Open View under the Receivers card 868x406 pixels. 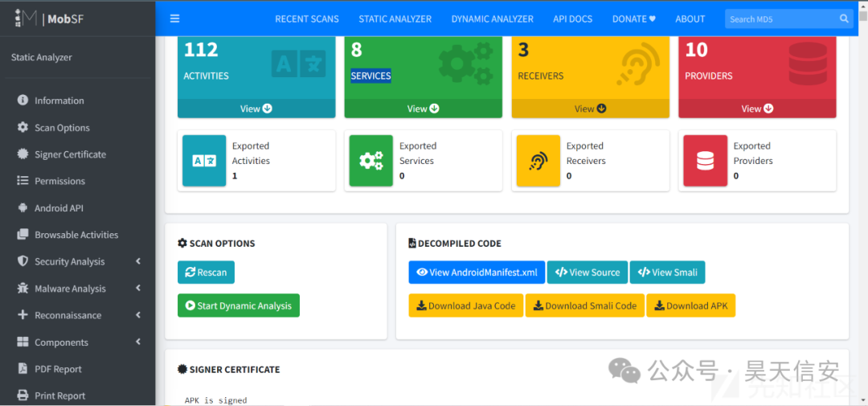pyautogui.click(x=590, y=109)
